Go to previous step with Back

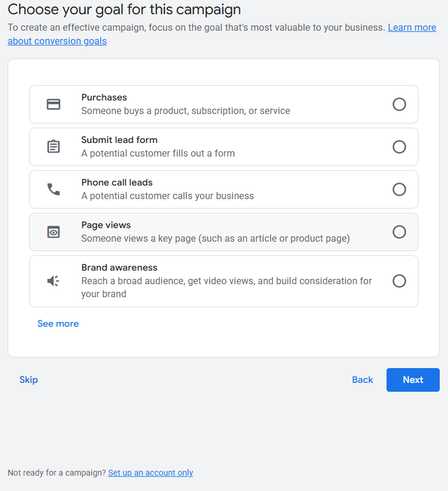[x=362, y=380]
